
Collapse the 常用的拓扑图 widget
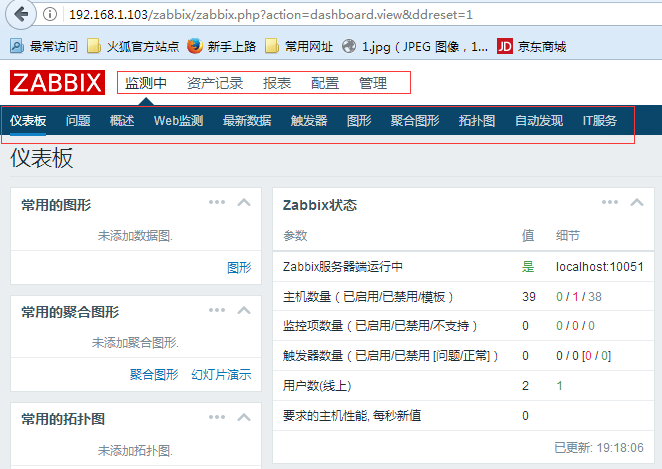[243, 417]
